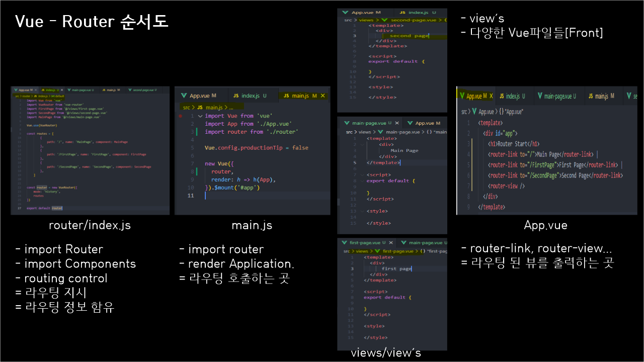This screenshot has width=644, height=362.
Task: Close first-page.vue tab in the first-page.vue editor
Action: (x=391, y=243)
